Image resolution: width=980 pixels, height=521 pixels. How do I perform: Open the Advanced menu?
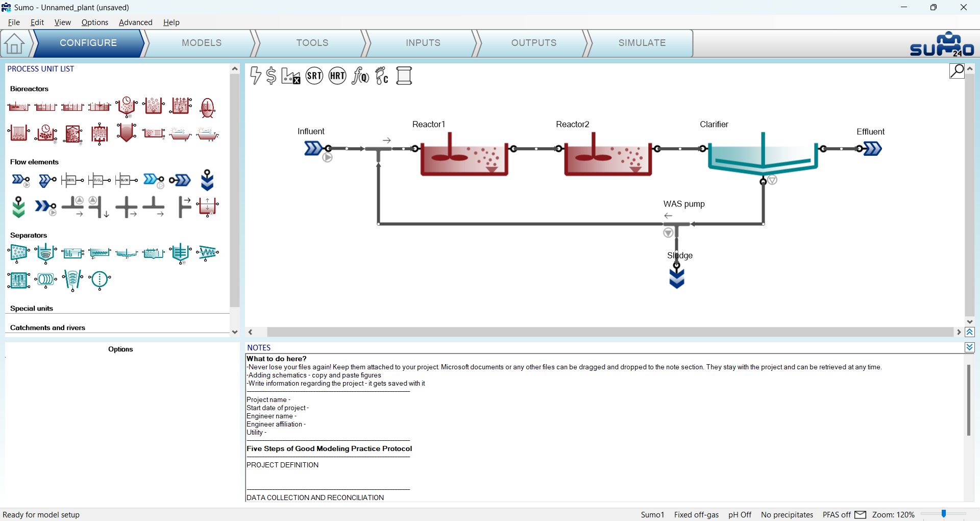pos(136,22)
